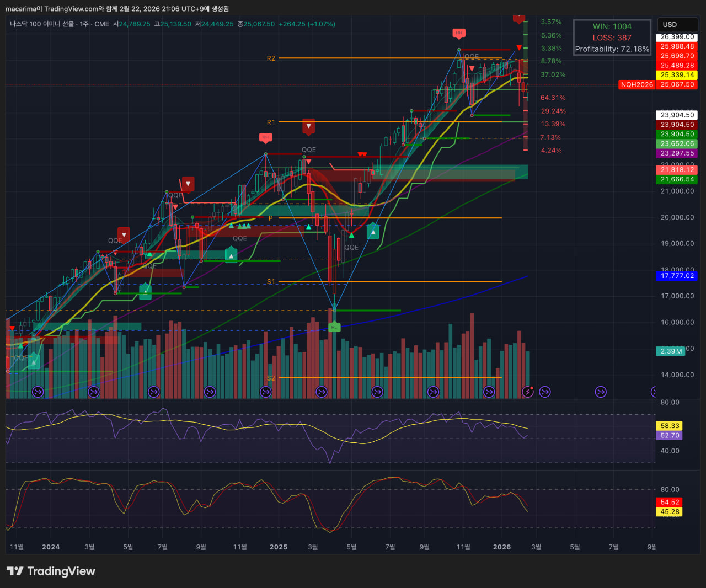Click the leftmost purple event icon
Image resolution: width=706 pixels, height=588 pixels.
(38, 392)
